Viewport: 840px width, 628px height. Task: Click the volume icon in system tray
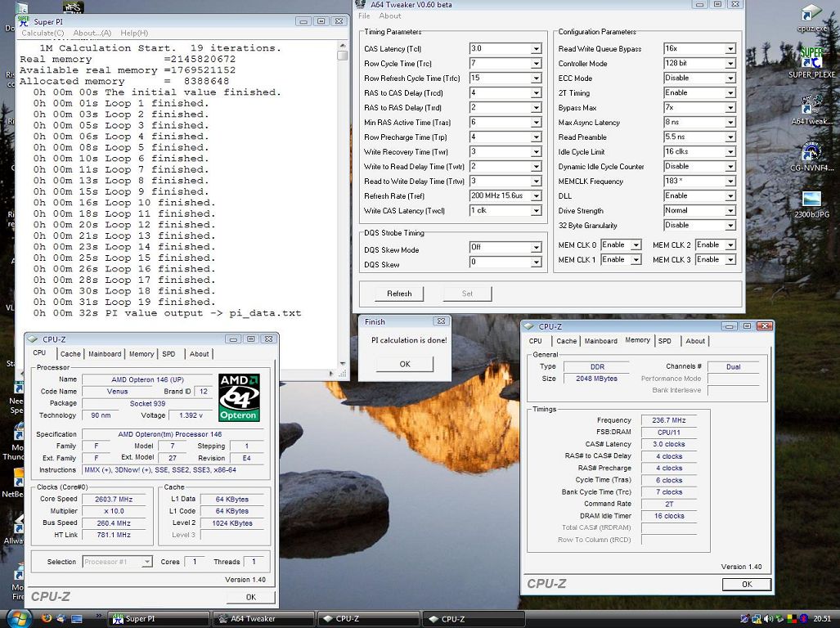pyautogui.click(x=768, y=619)
